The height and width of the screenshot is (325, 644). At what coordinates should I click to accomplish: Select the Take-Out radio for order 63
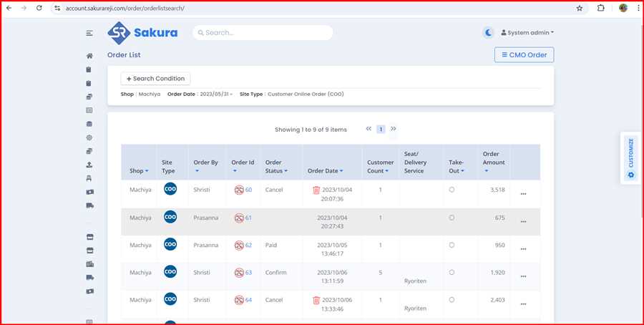click(452, 272)
